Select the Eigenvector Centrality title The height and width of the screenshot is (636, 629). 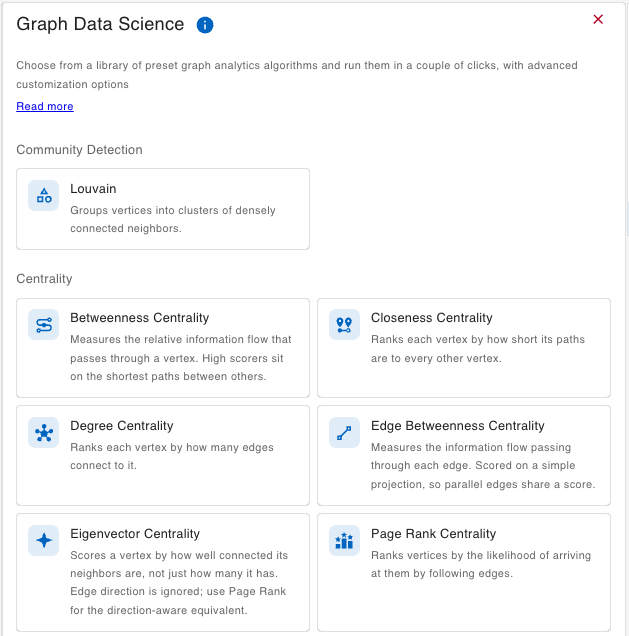(135, 533)
